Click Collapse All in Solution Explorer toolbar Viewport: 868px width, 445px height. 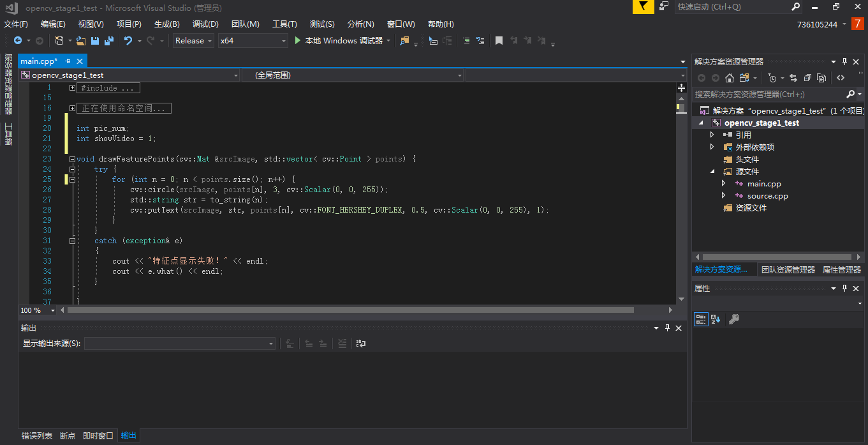(807, 78)
